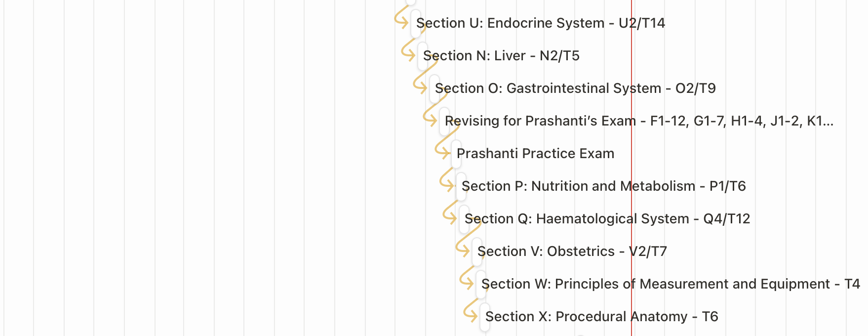Click the red today marker line

(x=631, y=168)
